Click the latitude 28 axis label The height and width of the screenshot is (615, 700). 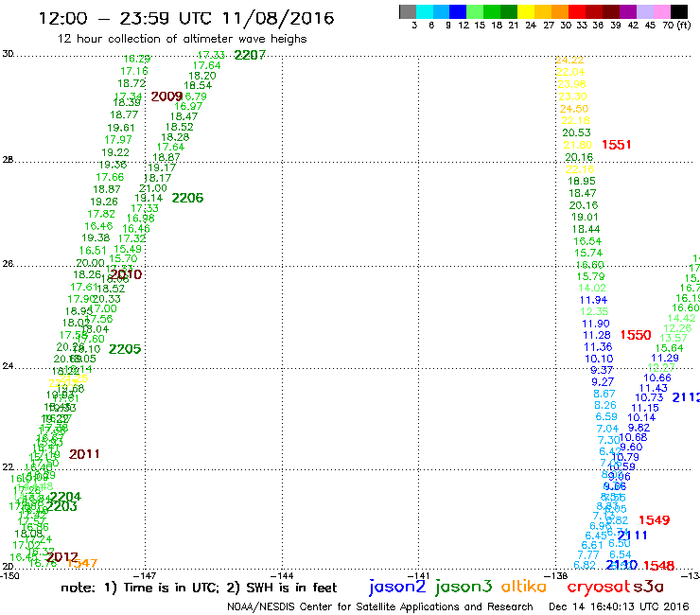(x=8, y=160)
